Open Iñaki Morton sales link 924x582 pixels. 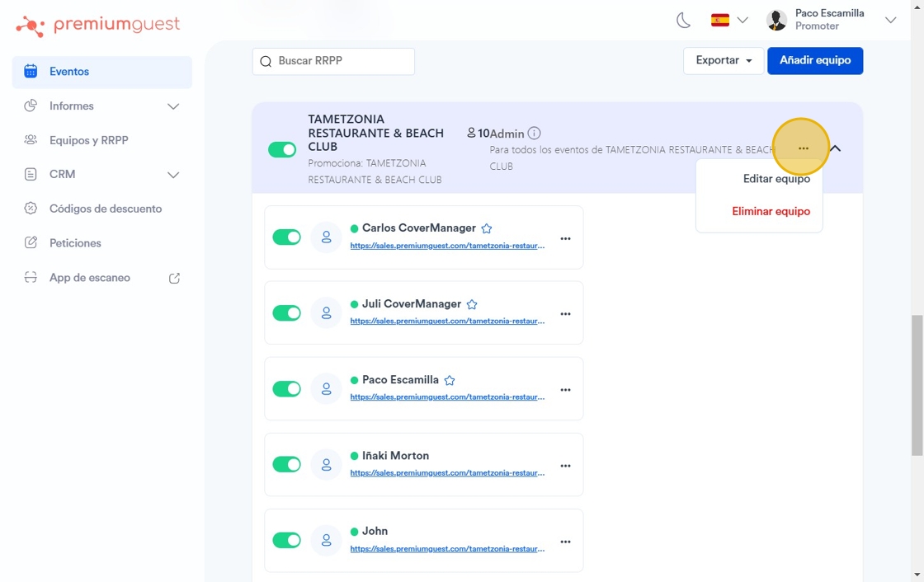point(447,473)
